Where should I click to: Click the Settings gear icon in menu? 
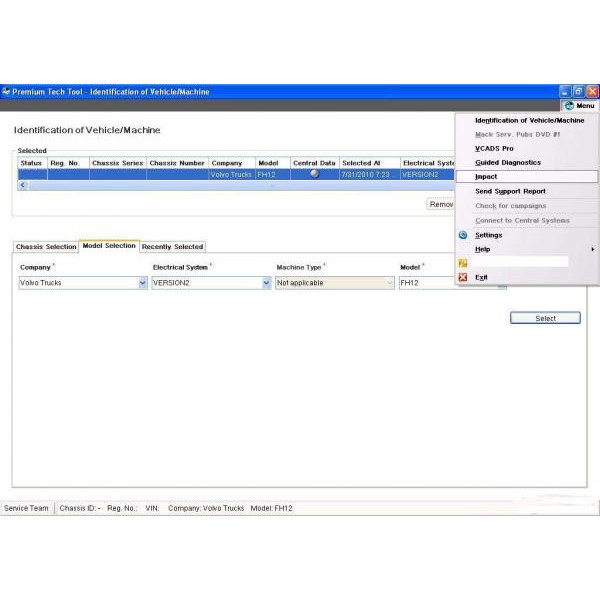(463, 235)
